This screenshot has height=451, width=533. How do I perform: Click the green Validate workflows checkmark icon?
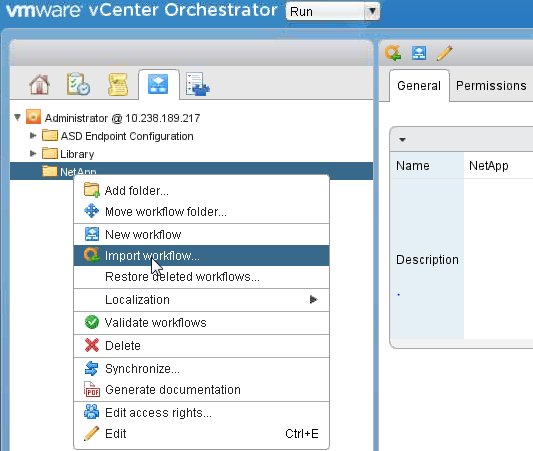pyautogui.click(x=92, y=322)
